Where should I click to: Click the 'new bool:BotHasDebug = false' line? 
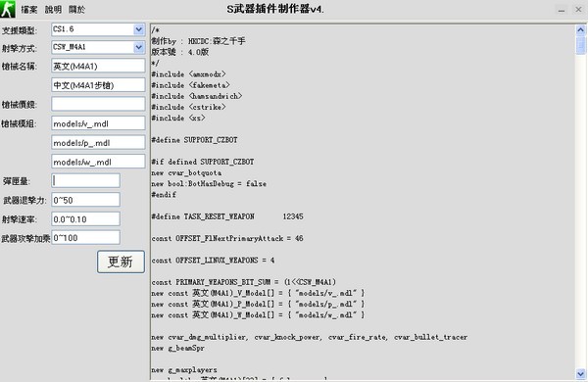[209, 184]
